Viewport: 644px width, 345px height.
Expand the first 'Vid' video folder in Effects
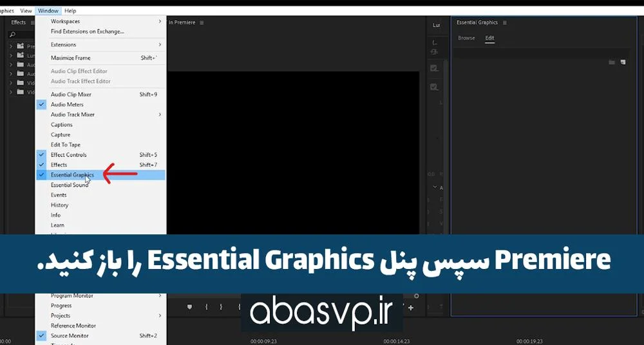[x=11, y=83]
